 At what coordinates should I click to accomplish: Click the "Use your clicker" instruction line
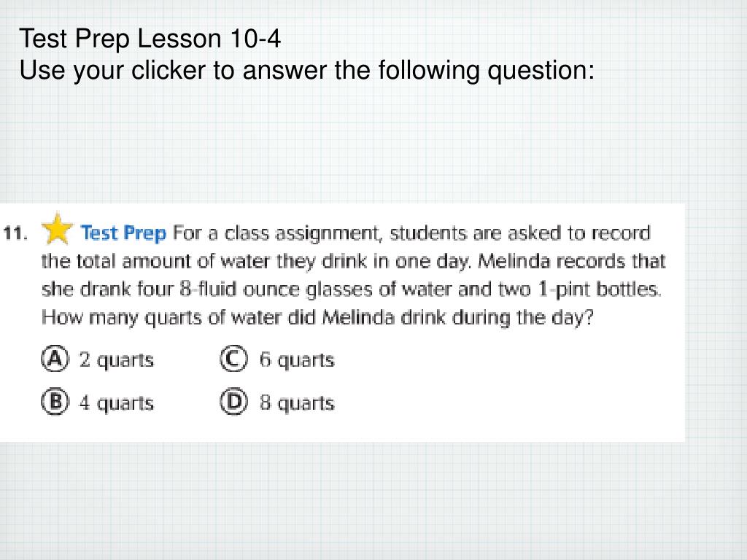click(x=307, y=70)
